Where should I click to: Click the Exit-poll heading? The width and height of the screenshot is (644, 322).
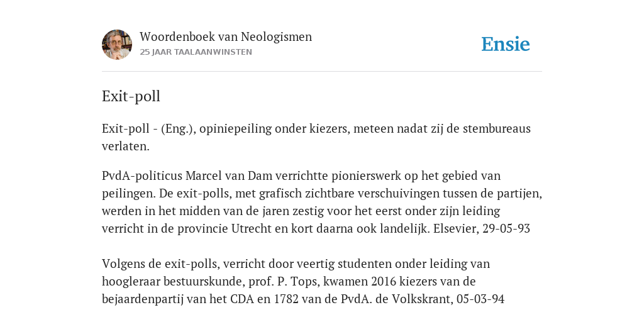tap(131, 96)
